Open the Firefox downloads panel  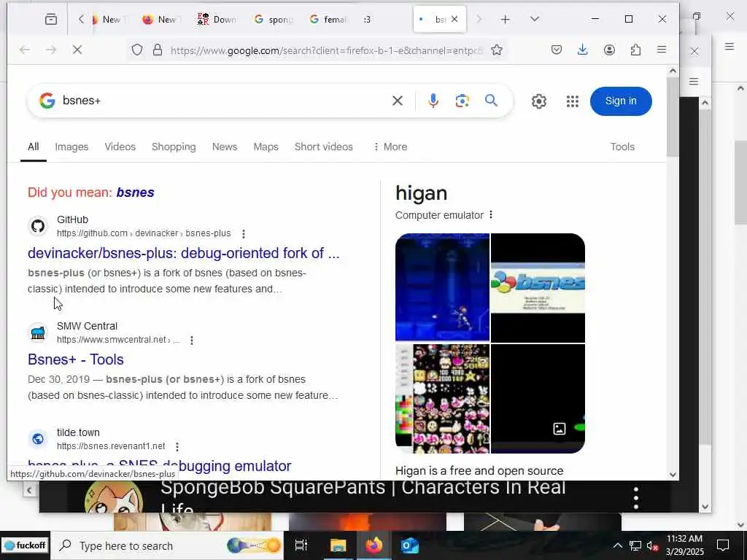(x=582, y=50)
